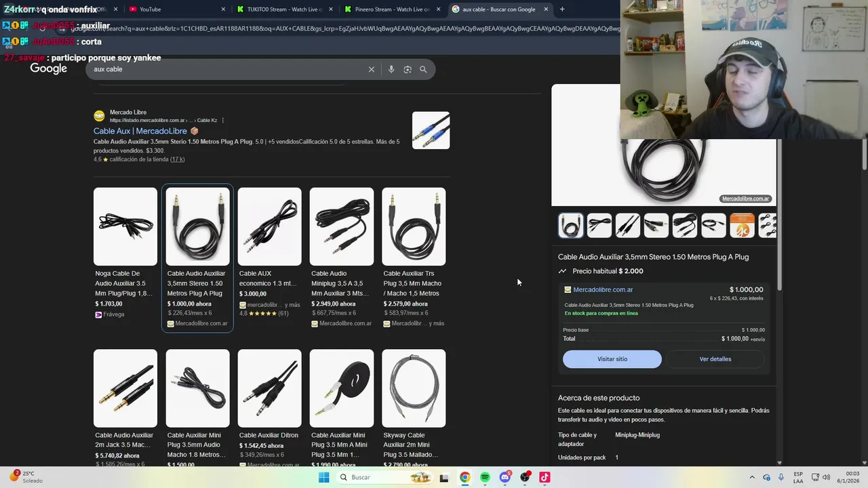Click the Mercadolibre.com.ar image source label
The width and height of the screenshot is (868, 488).
click(x=745, y=199)
